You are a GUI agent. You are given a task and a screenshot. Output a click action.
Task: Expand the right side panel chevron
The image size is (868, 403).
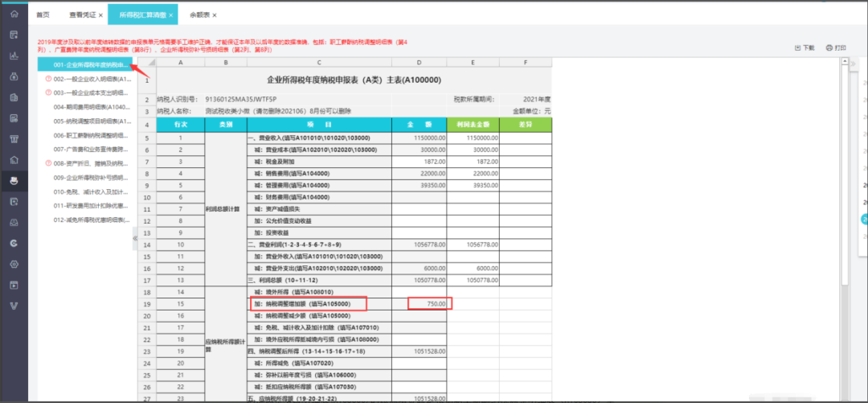(853, 64)
